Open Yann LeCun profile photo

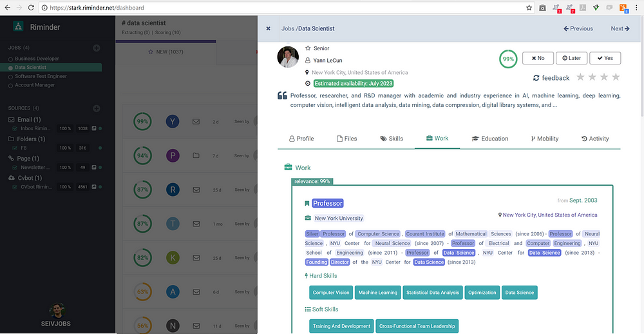click(x=288, y=57)
